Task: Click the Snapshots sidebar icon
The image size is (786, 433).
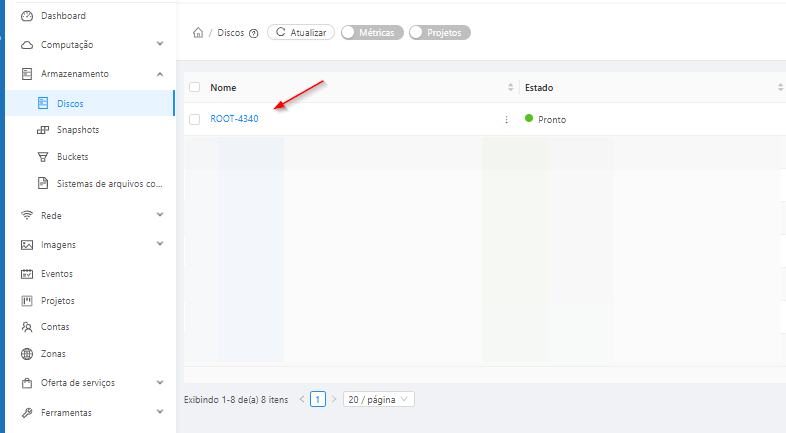Action: point(43,130)
